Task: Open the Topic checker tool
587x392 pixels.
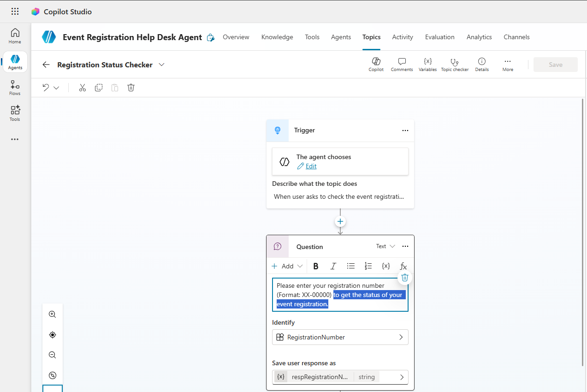Action: (455, 64)
